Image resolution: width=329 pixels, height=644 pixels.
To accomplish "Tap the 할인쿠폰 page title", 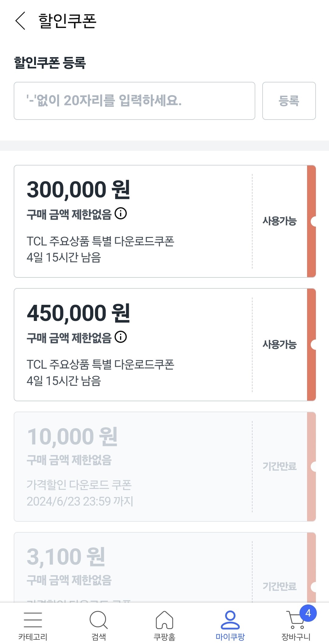I will point(67,21).
